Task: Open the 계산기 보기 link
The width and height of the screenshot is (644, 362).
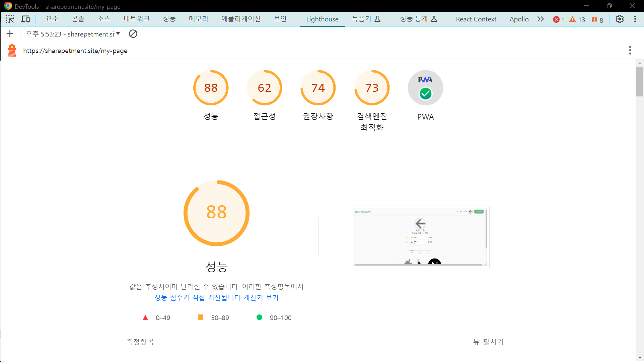Action: (x=261, y=297)
